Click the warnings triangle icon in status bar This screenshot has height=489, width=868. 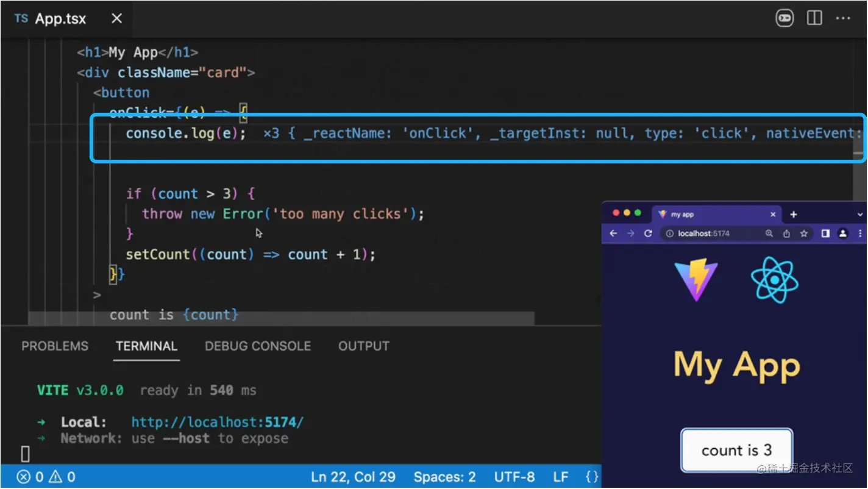click(55, 477)
